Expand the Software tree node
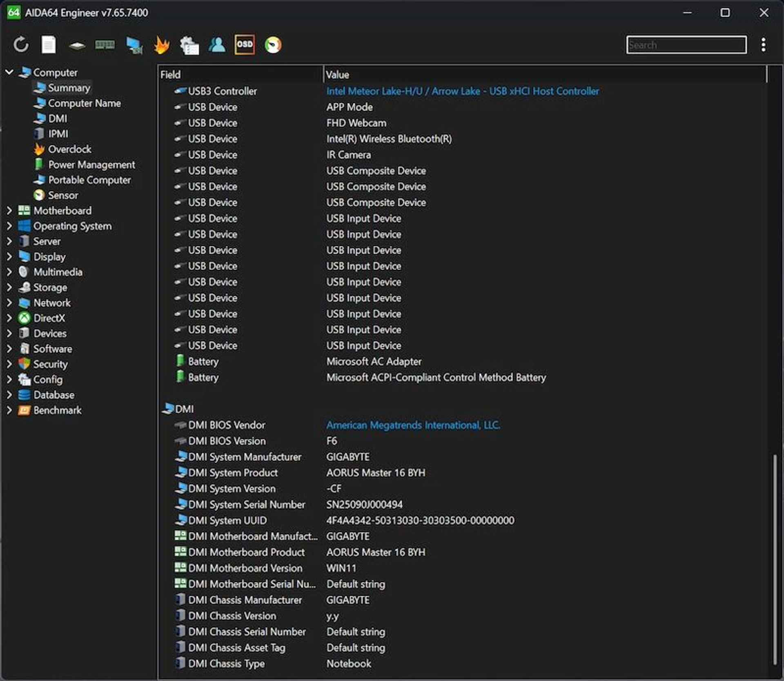 (9, 349)
